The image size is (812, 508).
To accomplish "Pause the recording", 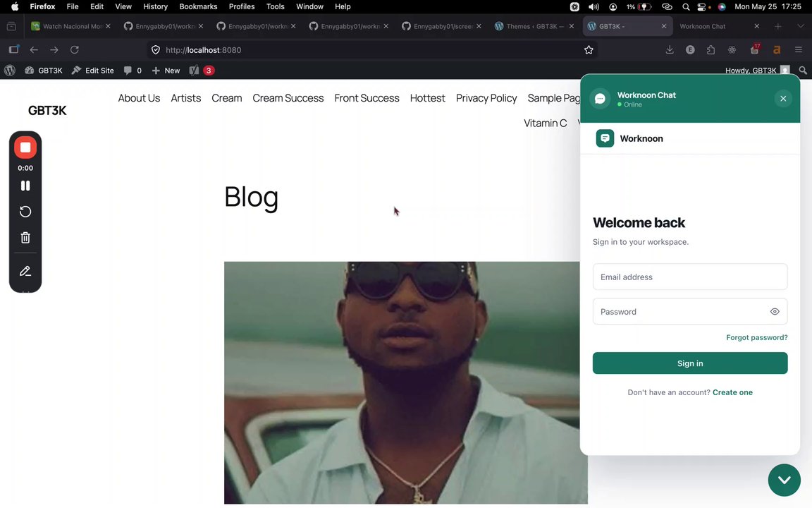I will click(25, 186).
